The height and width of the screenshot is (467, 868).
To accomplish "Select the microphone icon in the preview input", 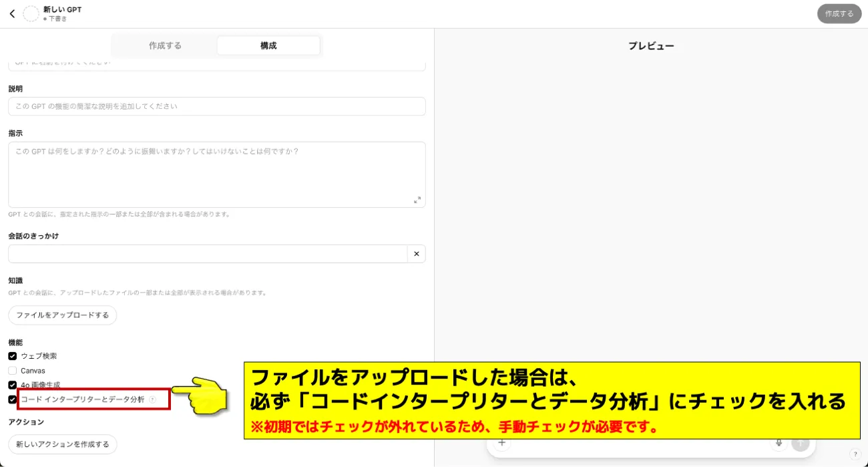I will 779,442.
